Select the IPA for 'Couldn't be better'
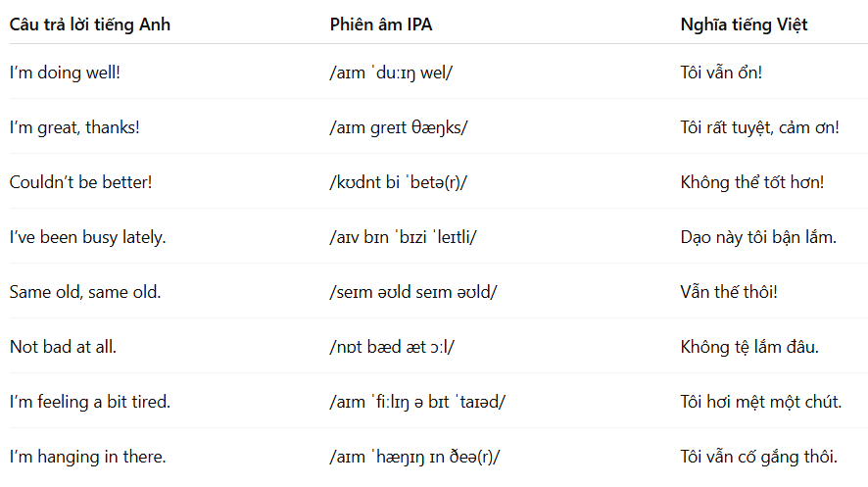Screen dimensions: 868x487 click(x=398, y=182)
